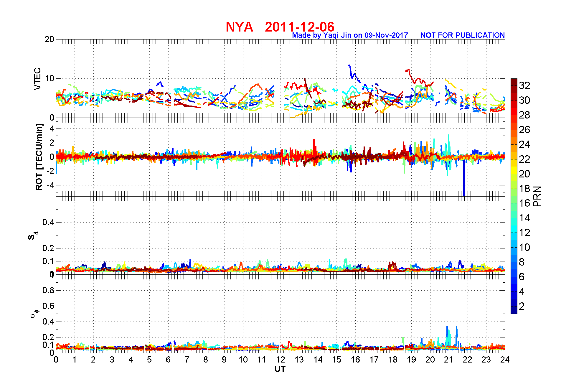Click the 'Made by Yaqi Jin on 09-Nov-2017' text
This screenshot has height=392, width=561.
pos(350,35)
